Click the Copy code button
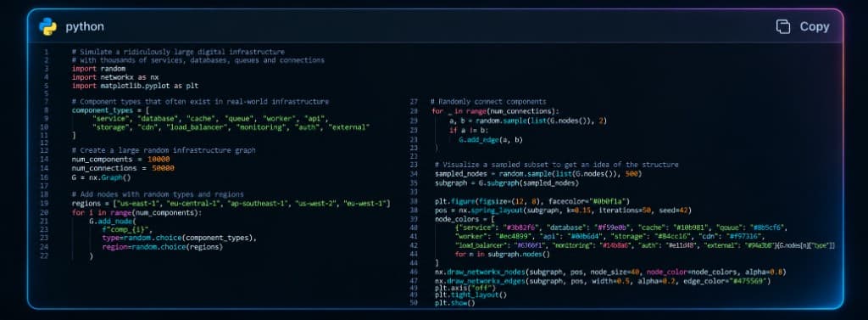Image resolution: width=868 pixels, height=320 pixels. 803,26
